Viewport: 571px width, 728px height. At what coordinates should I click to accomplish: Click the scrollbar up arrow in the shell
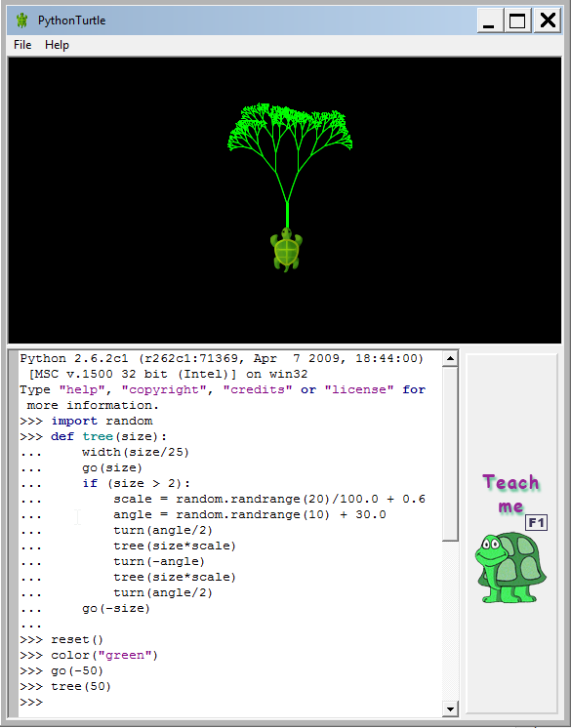pos(450,358)
